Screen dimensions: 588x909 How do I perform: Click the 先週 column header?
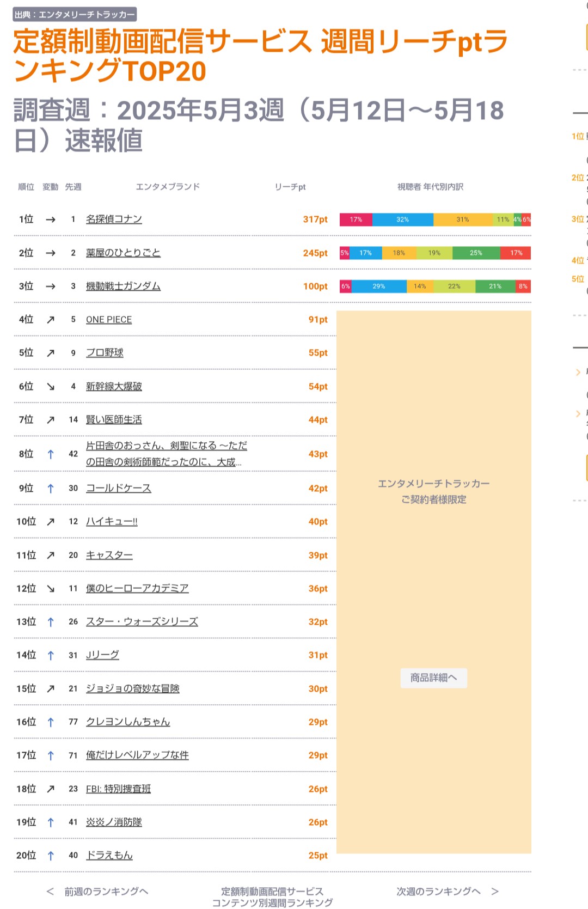[73, 187]
